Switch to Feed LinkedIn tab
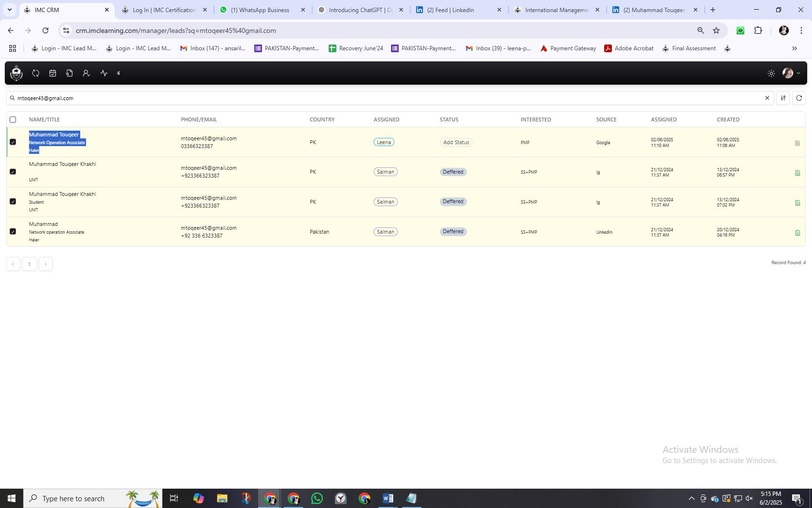 [x=459, y=10]
